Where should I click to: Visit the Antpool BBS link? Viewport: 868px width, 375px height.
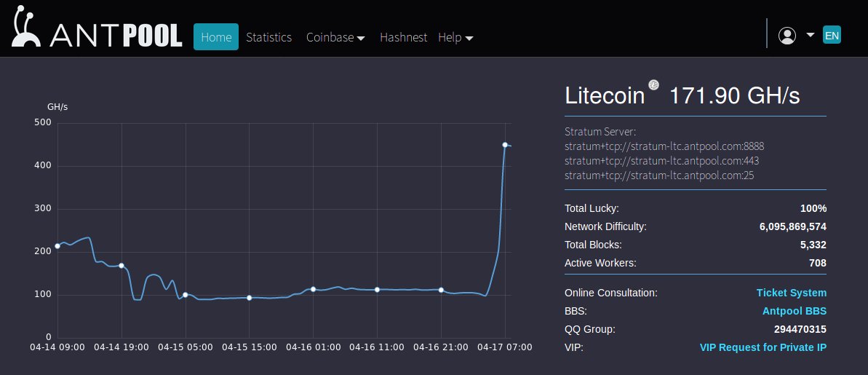(794, 311)
